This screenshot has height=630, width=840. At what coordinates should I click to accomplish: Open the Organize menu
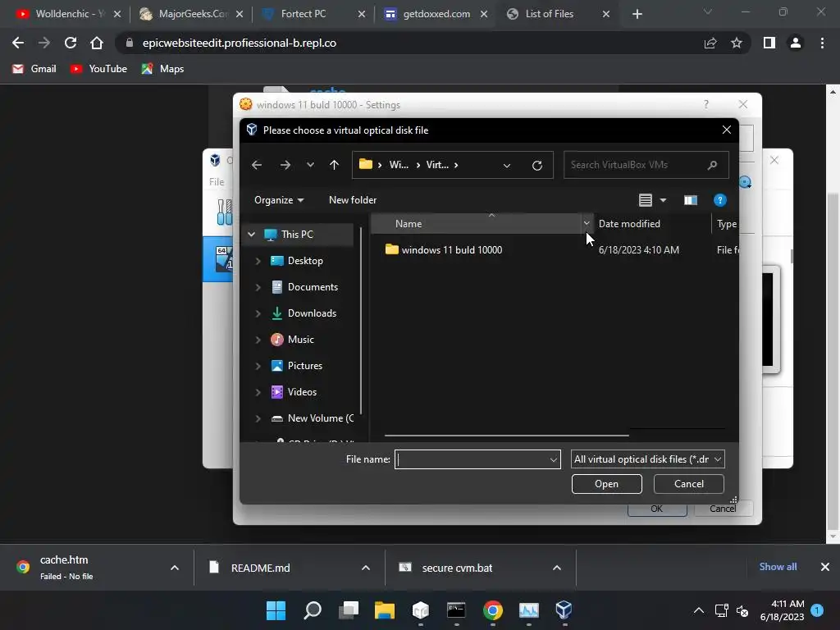click(279, 200)
